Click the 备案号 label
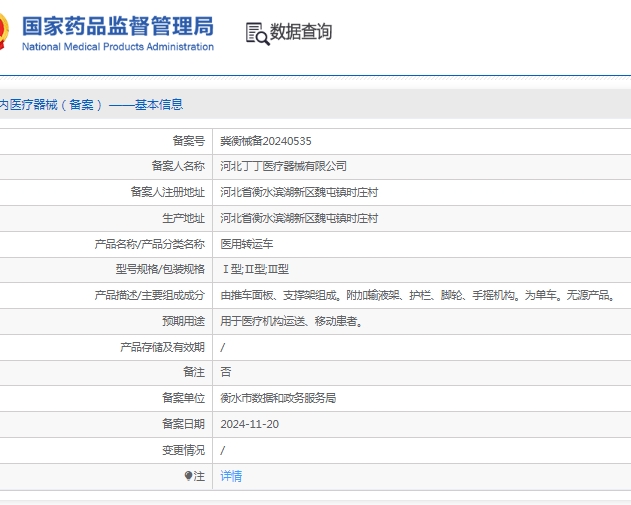 [189, 141]
